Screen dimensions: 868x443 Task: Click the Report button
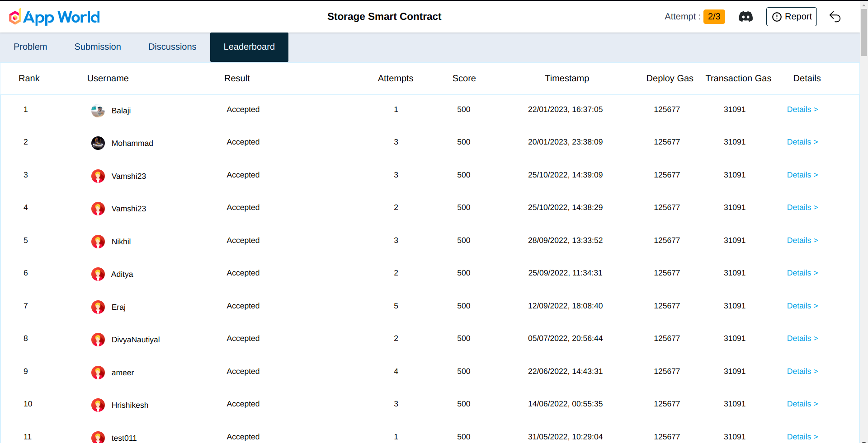(x=791, y=17)
